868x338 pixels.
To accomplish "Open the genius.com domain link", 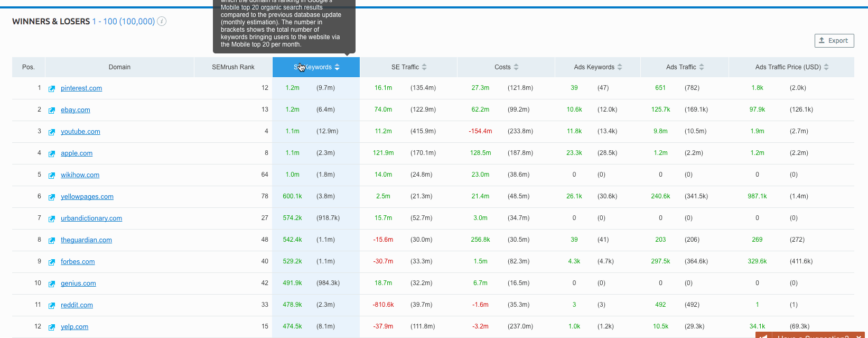I will [78, 284].
